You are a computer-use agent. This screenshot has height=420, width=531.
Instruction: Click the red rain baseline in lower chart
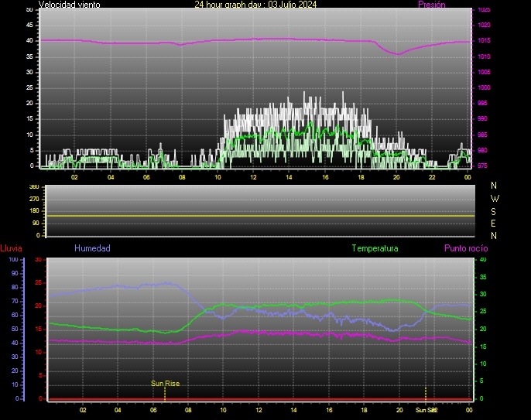[260, 399]
